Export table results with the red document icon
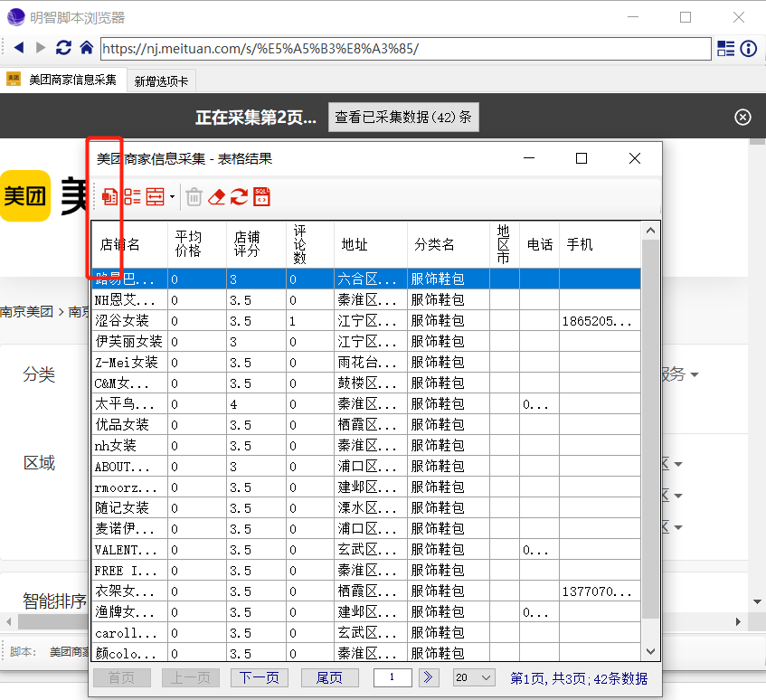This screenshot has width=766, height=700. click(x=110, y=197)
